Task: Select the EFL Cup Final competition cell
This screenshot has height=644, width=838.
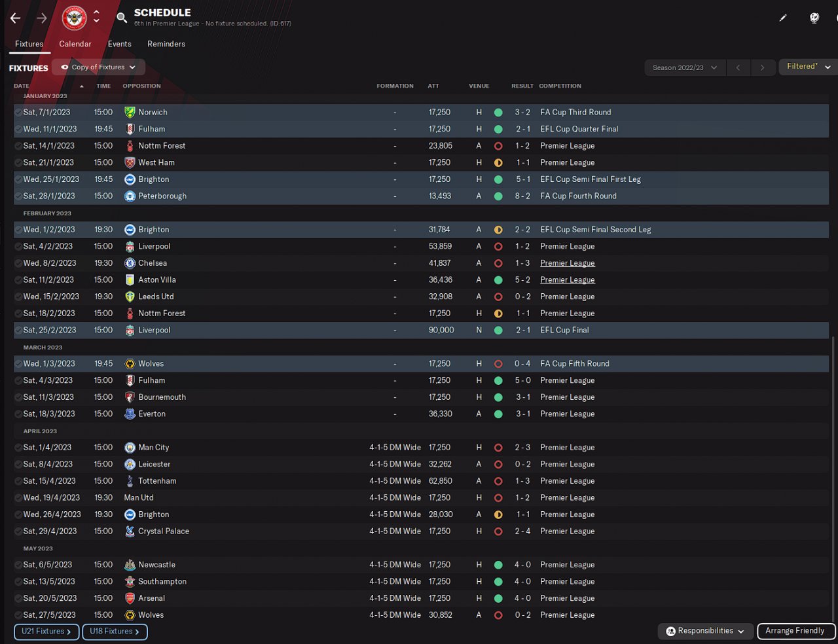Action: pos(564,331)
